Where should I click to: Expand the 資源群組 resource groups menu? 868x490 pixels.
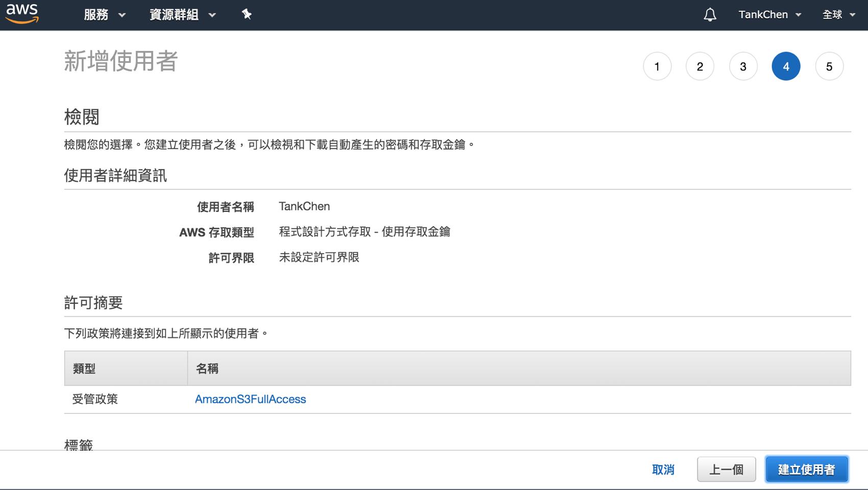(182, 14)
